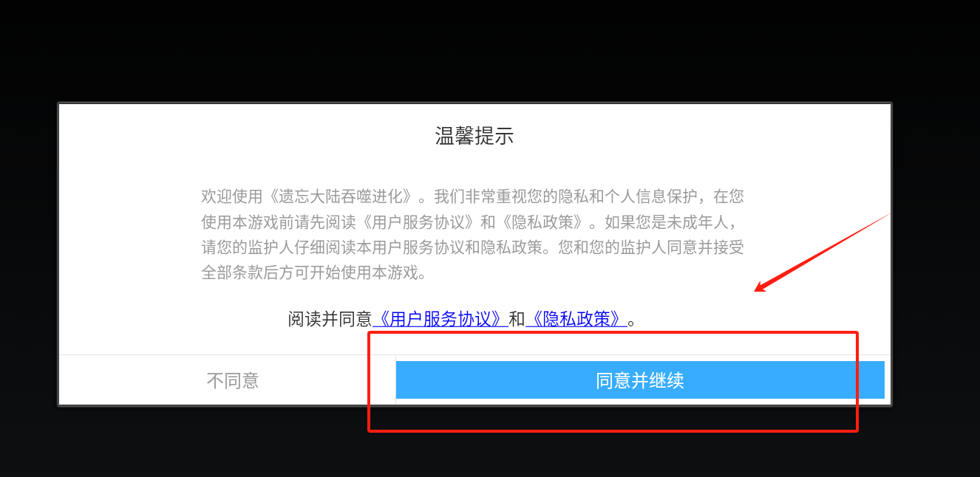Click the blue 同意并继续 button
The image size is (980, 477).
(x=640, y=380)
